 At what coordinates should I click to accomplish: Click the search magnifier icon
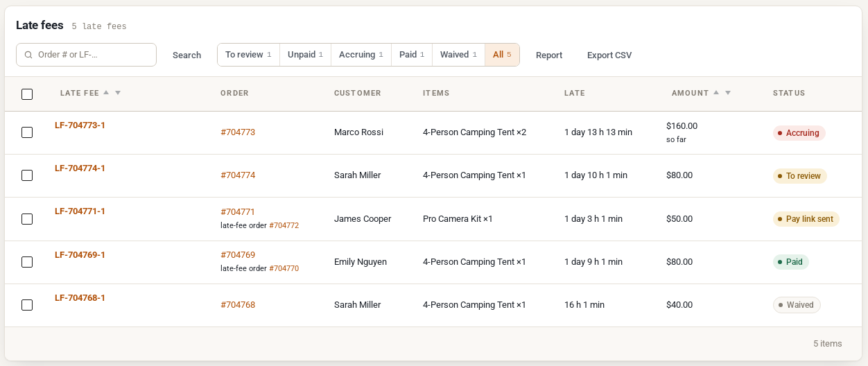[28, 55]
